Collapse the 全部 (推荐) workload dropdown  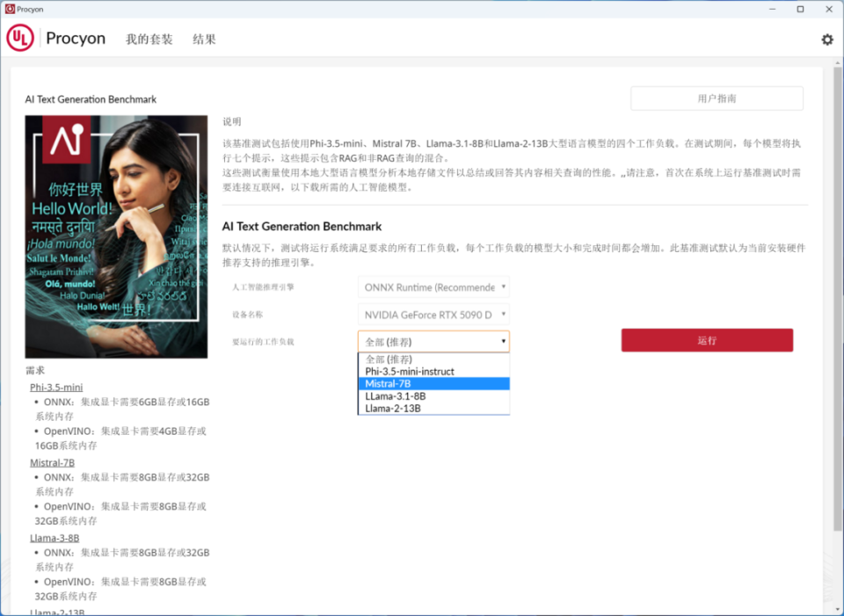tap(433, 342)
